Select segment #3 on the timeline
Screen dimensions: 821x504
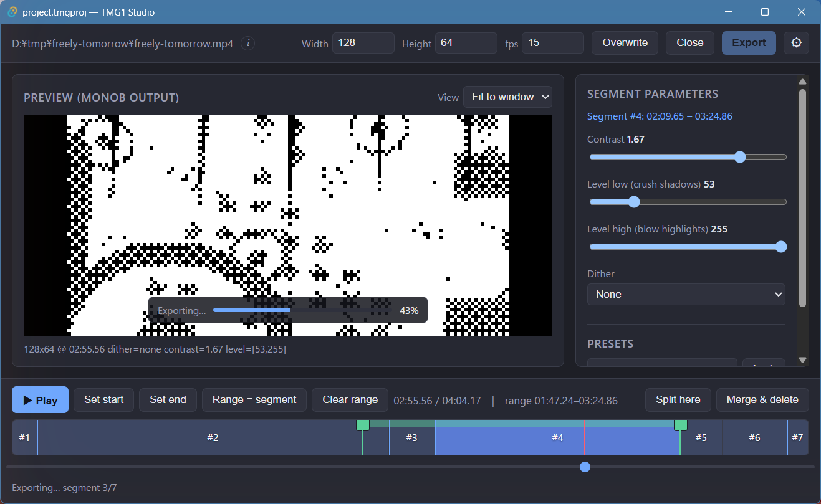pos(412,437)
